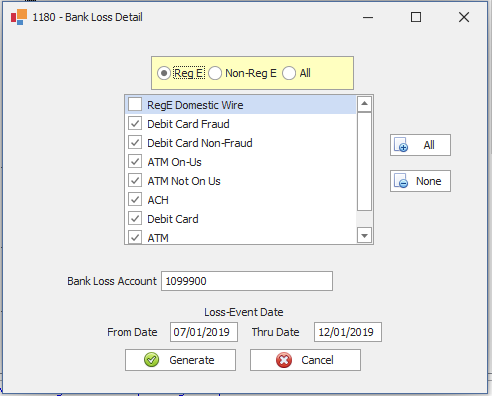492x396 pixels.
Task: Select the Debit Card Non-Fraud row text
Action: (200, 143)
